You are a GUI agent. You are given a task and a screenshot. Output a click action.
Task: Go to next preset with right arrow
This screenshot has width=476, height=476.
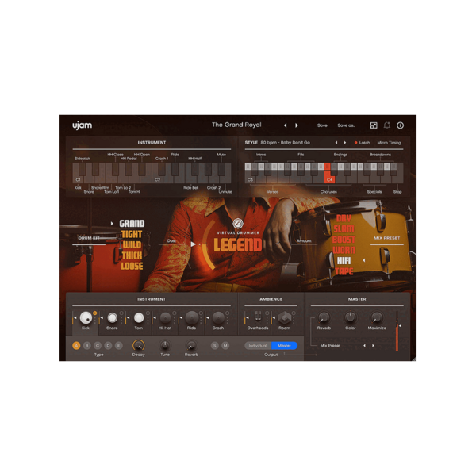[x=297, y=125]
